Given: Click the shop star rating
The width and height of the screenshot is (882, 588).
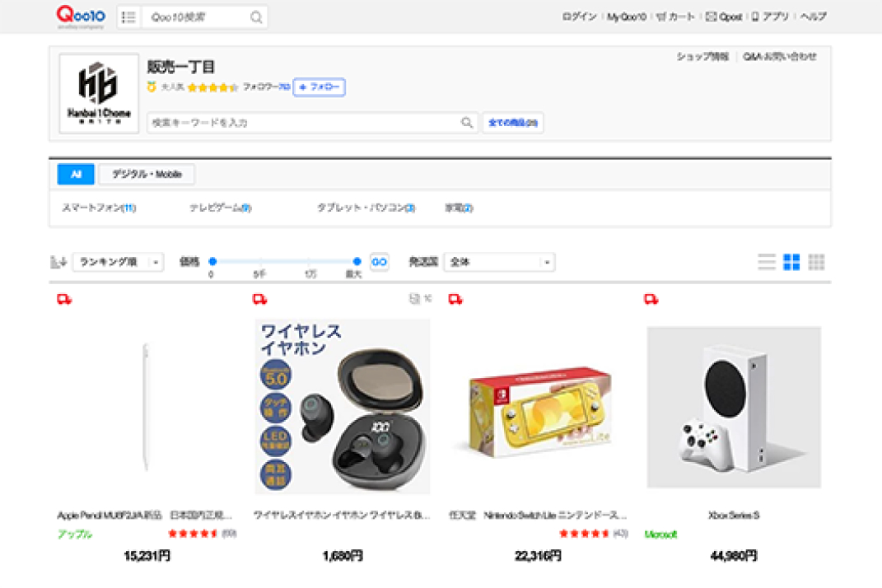Looking at the screenshot, I should [213, 87].
